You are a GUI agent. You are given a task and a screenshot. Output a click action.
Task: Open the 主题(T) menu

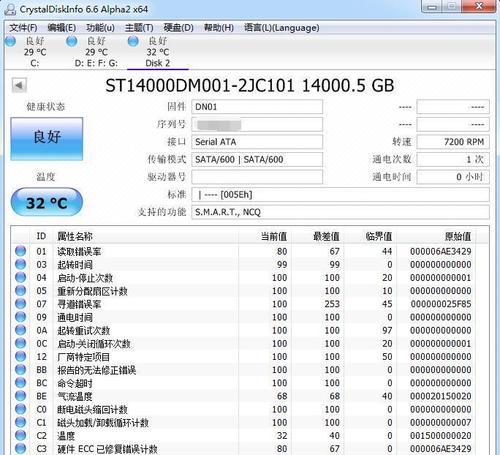139,28
